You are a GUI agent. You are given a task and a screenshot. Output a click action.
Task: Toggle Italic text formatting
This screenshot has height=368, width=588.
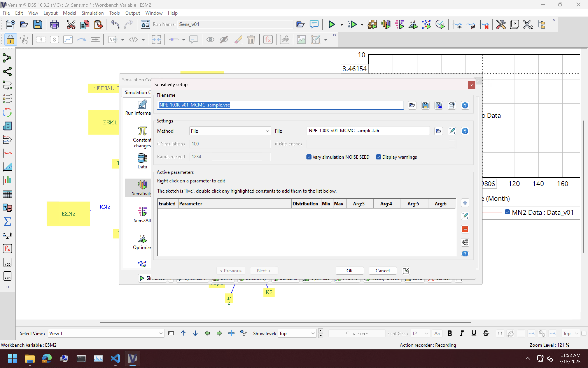tap(462, 333)
